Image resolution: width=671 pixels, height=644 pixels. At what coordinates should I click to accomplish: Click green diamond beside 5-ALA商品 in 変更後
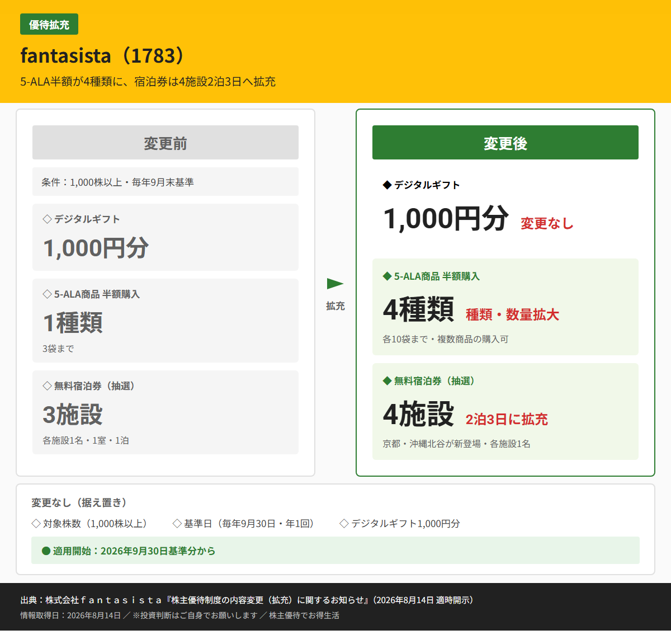coord(387,276)
